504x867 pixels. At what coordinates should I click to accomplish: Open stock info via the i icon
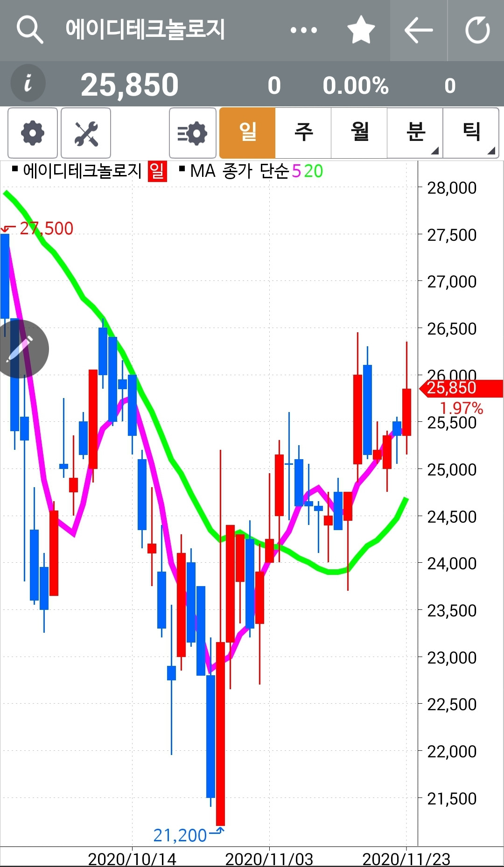(x=28, y=83)
